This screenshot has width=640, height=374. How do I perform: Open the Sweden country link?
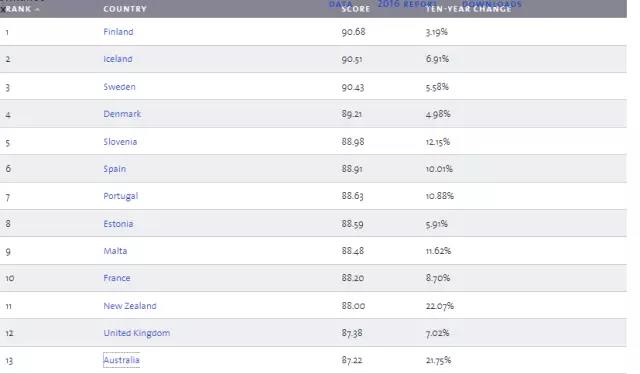pyautogui.click(x=119, y=87)
